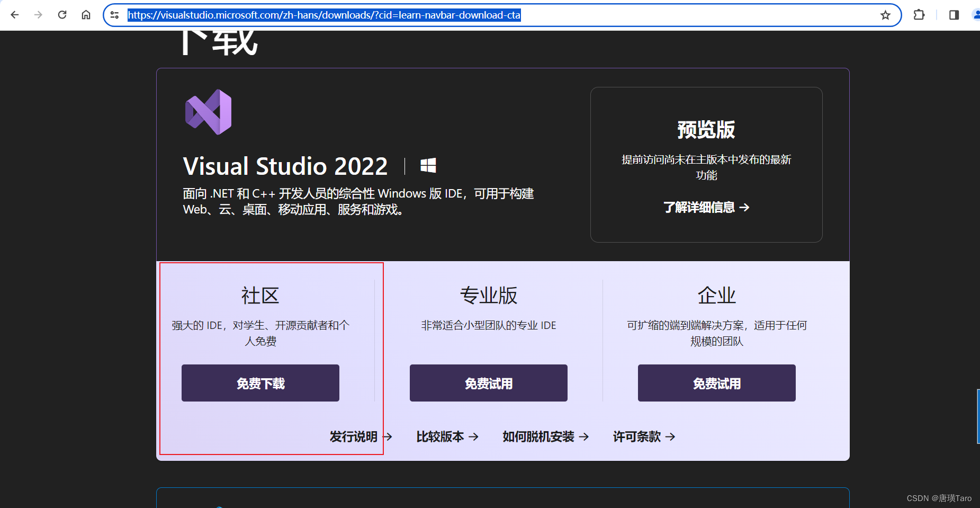Click the browser forward arrow
Image resolution: width=980 pixels, height=508 pixels.
point(38,15)
